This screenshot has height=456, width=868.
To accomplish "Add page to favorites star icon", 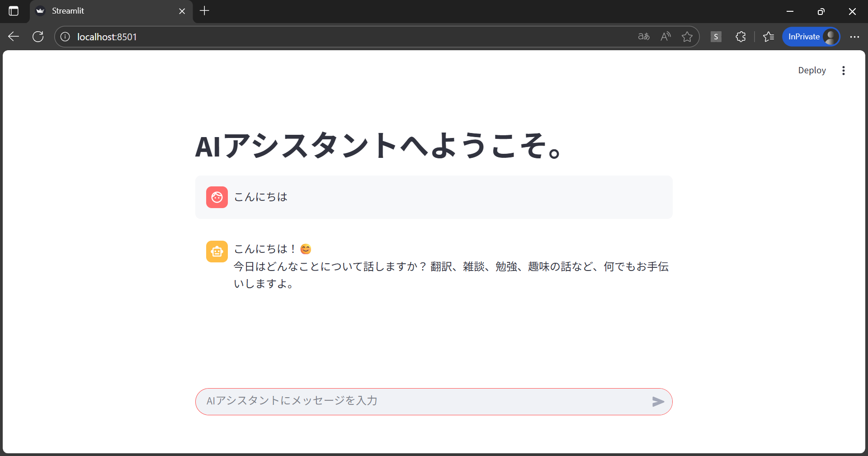I will 687,37.
